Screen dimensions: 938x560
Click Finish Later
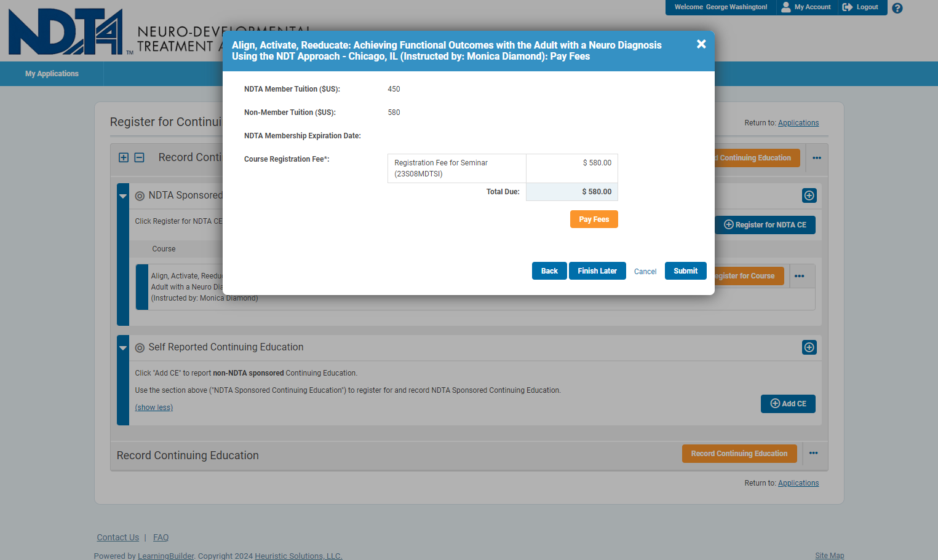tap(597, 271)
